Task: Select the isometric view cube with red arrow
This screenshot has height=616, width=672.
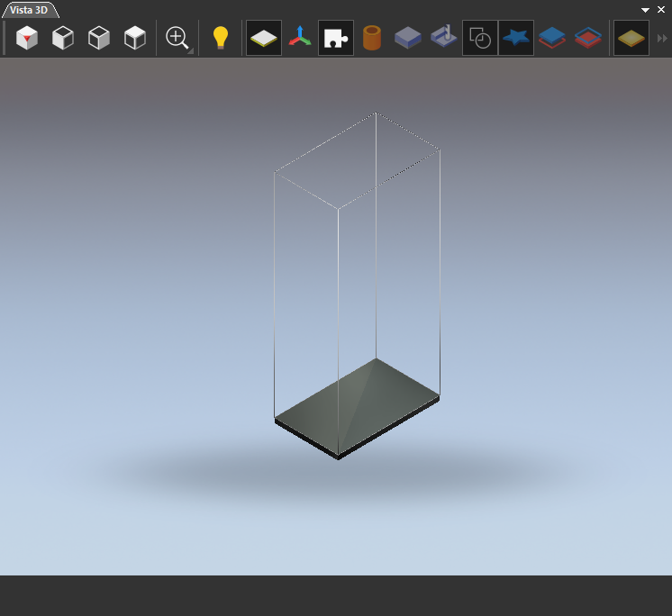Action: [27, 38]
